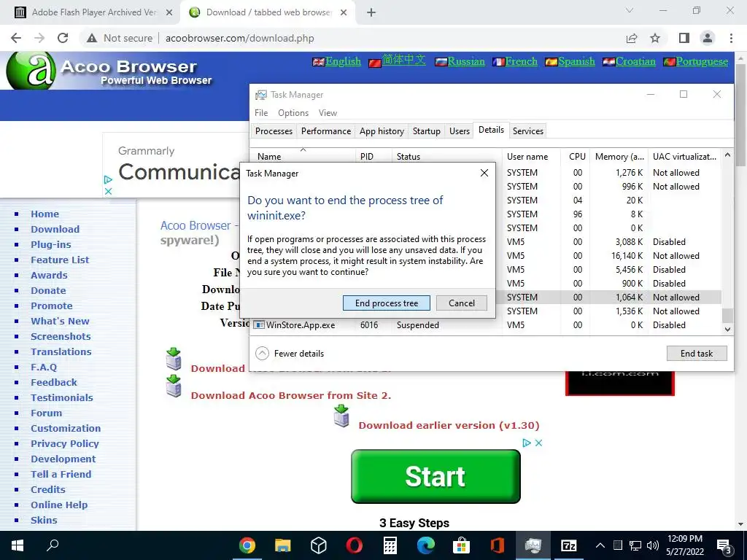Click the earlier version download icon
Screen dimensions: 747x560
[x=341, y=416]
